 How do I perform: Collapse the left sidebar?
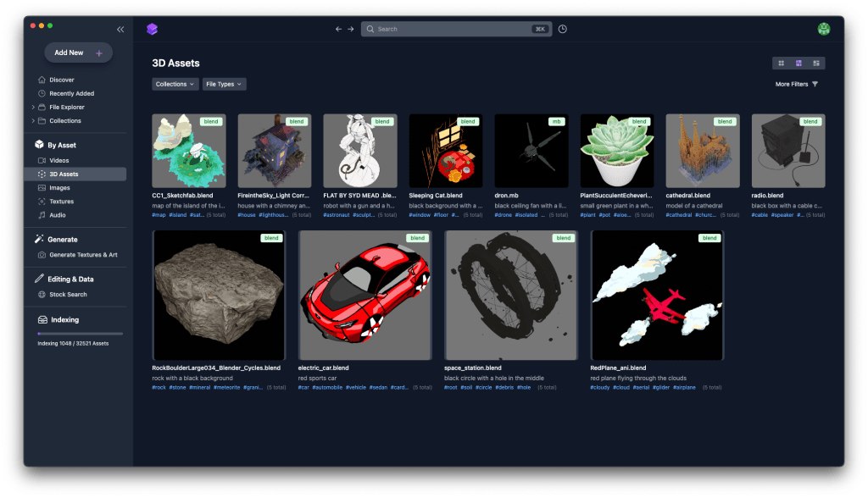[120, 28]
